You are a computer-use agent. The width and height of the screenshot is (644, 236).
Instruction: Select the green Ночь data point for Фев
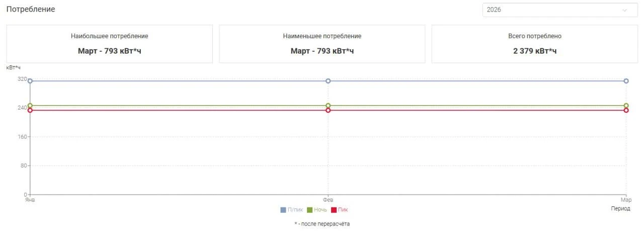pos(328,105)
